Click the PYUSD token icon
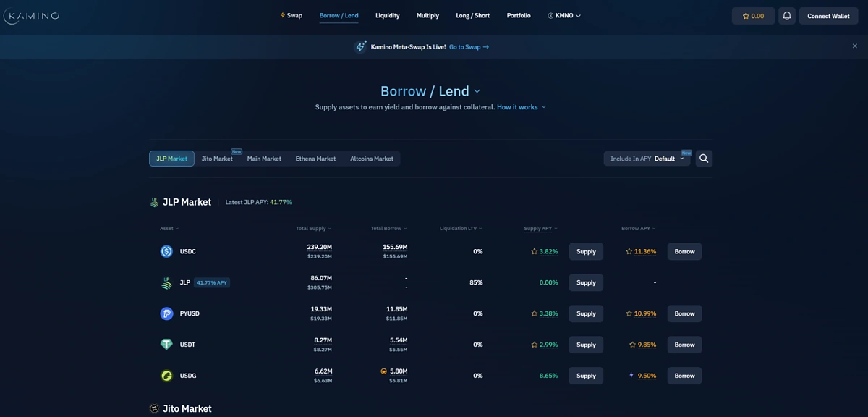868x417 pixels. pos(166,313)
